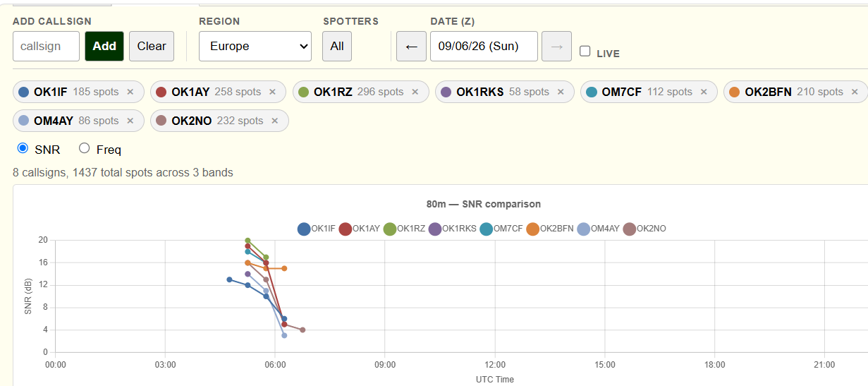The width and height of the screenshot is (868, 386).
Task: Open the Region dropdown showing Europe
Action: 255,46
